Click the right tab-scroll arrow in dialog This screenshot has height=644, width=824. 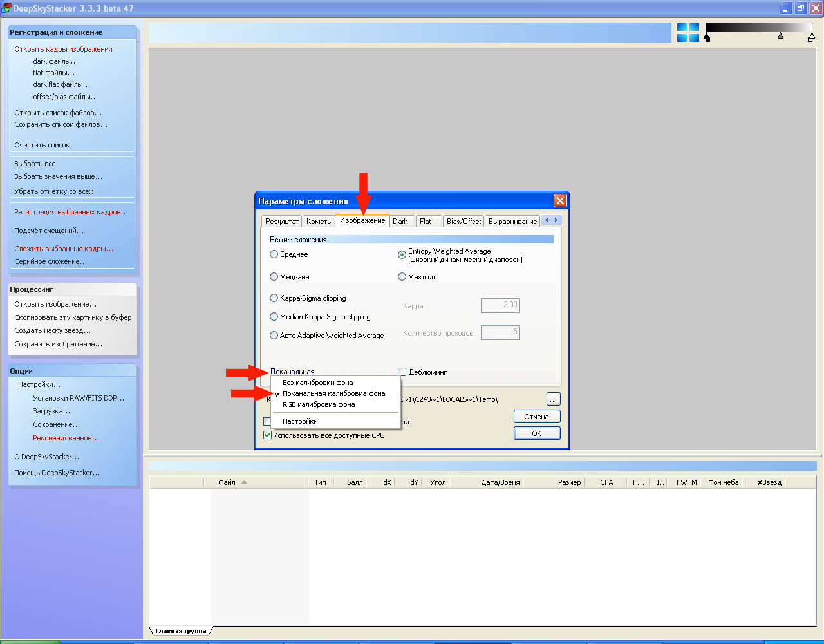(556, 220)
